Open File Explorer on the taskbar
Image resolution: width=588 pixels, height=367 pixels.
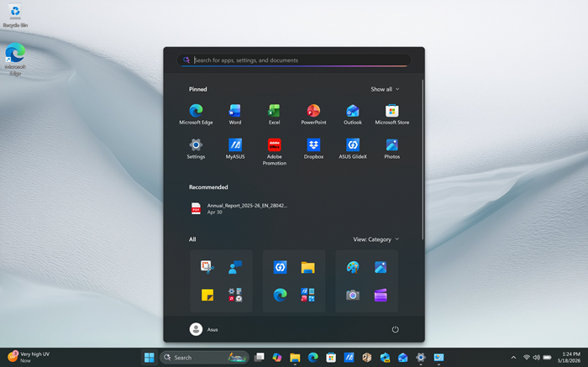tap(295, 357)
